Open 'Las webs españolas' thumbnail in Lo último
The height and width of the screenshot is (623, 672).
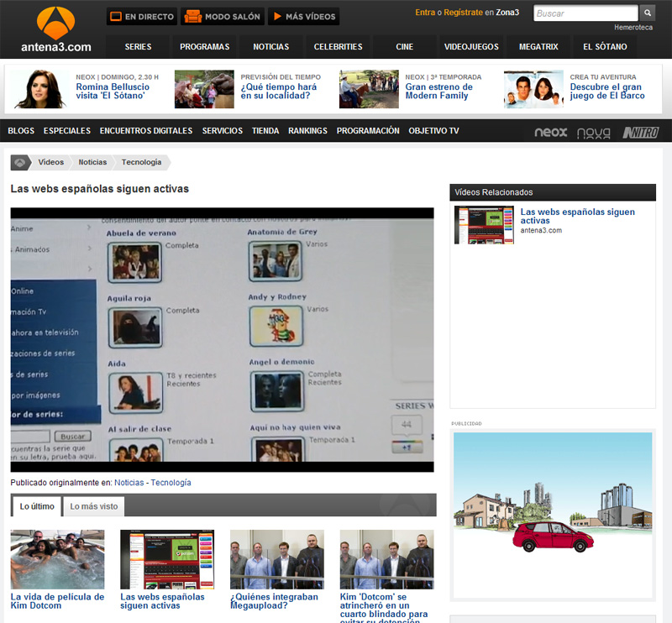[x=167, y=559]
